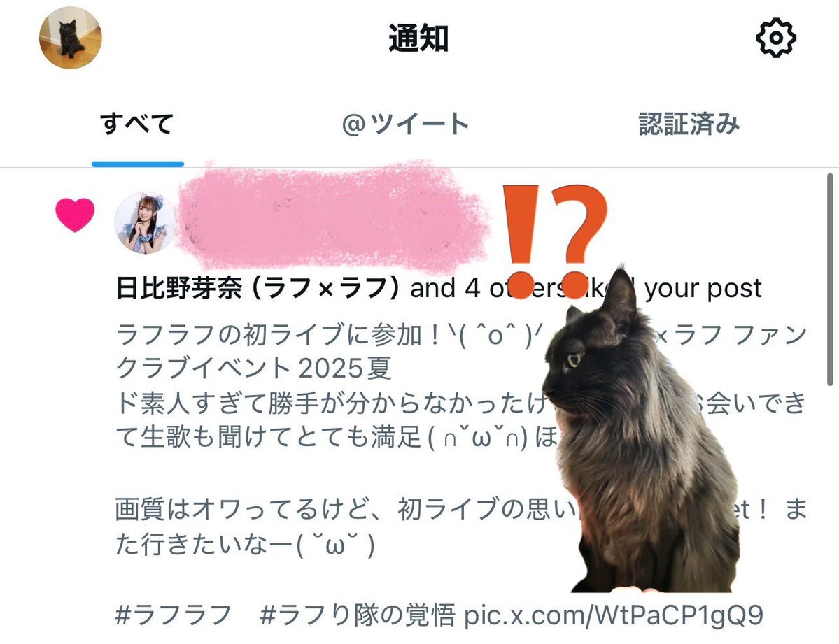Switch to the 認証済み tab
The width and height of the screenshot is (839, 644).
point(689,124)
